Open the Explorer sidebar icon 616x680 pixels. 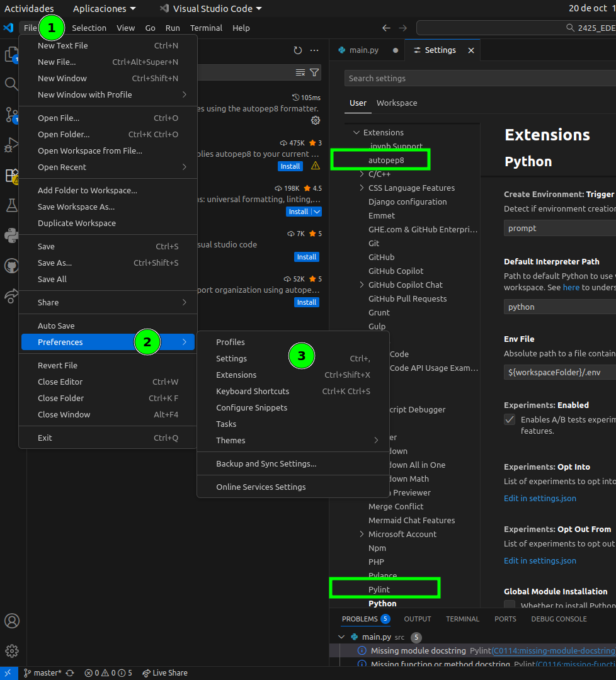11,55
